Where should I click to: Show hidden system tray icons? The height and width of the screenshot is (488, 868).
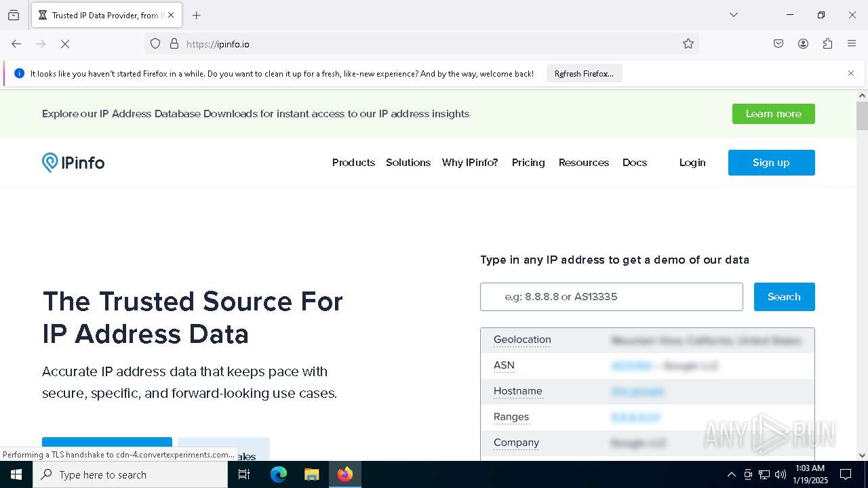[731, 474]
